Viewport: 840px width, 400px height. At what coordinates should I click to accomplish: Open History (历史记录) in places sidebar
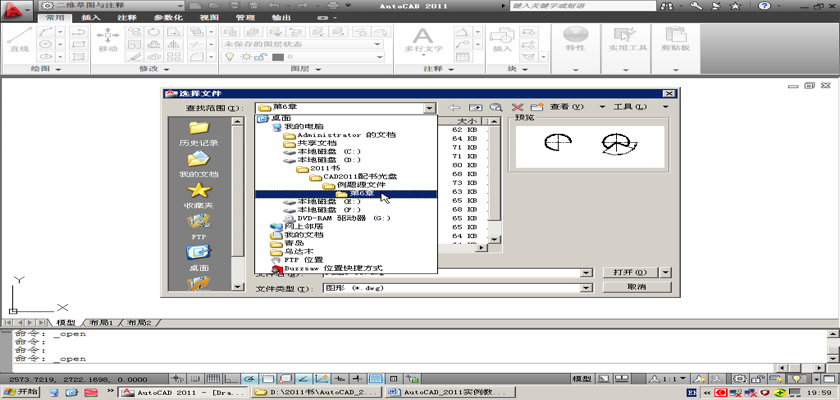(x=199, y=133)
